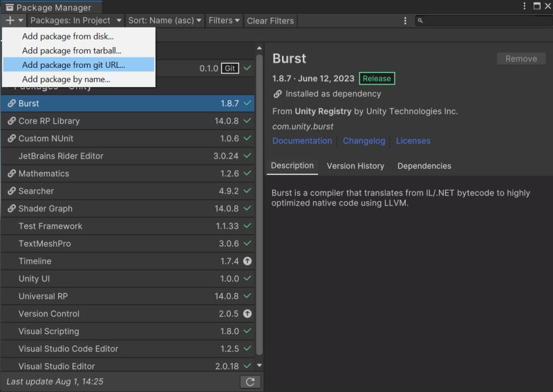Screen dimensions: 553x392
Task: Select the Visual Studio Editor package
Action: click(128, 366)
